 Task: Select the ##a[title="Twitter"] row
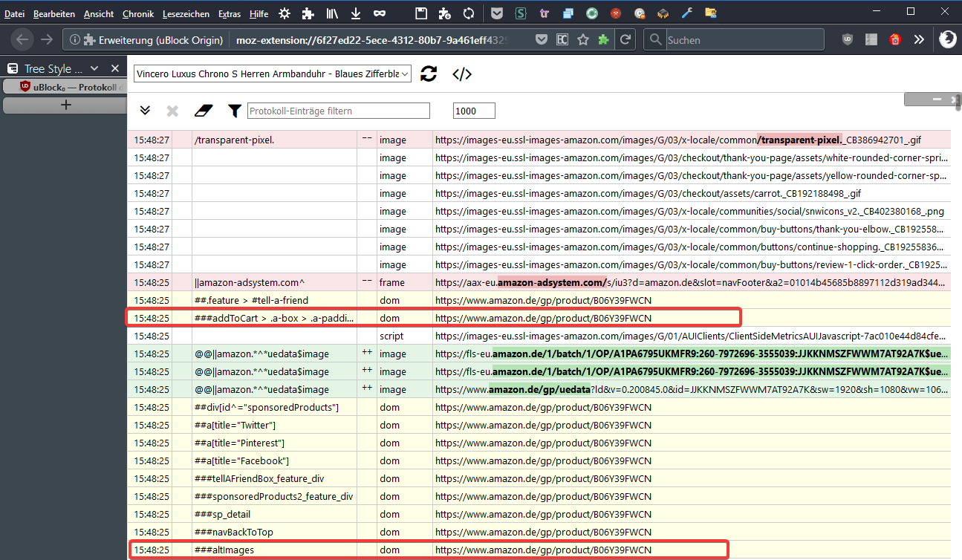[x=539, y=425]
